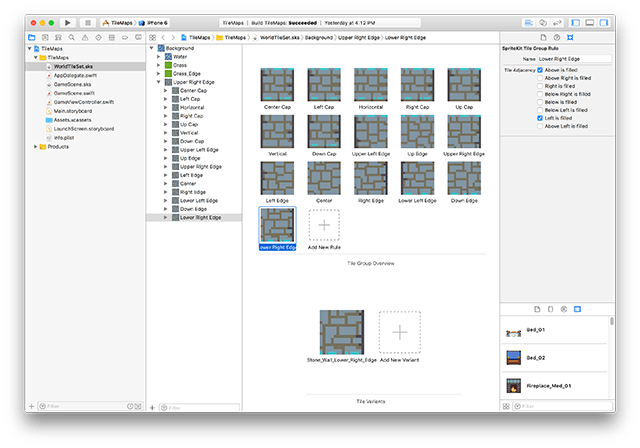Uncheck 'Above is filled' adjacency

point(541,70)
